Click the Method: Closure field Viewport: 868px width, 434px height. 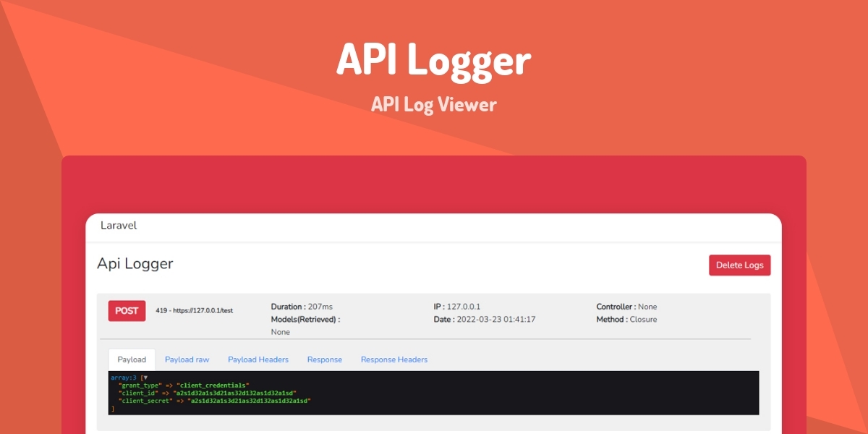pyautogui.click(x=626, y=318)
